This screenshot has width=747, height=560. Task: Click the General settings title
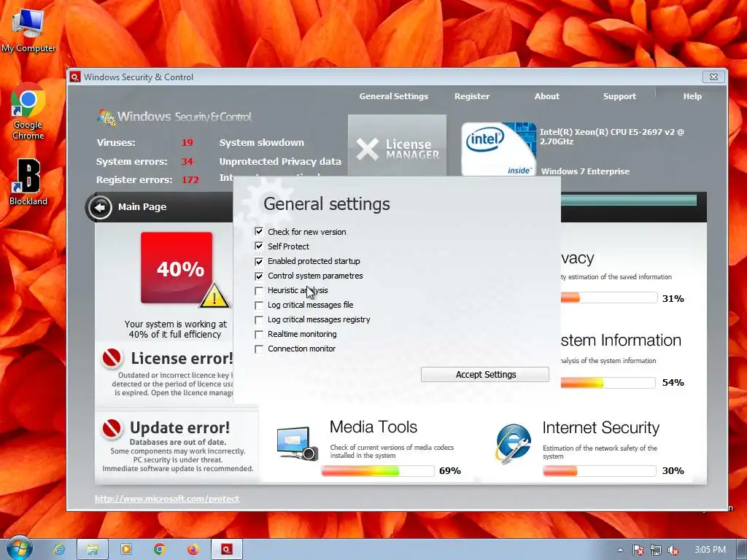point(327,204)
